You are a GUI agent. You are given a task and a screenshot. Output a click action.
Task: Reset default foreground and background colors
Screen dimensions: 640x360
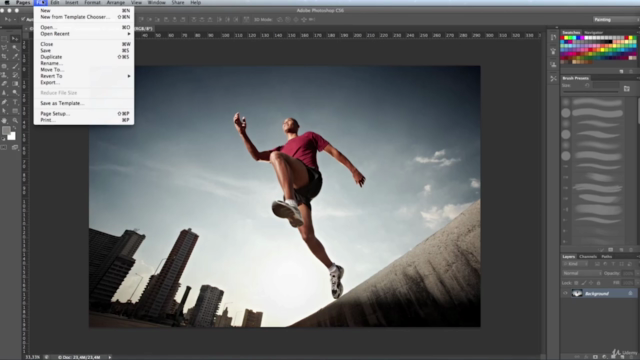[x=4, y=139]
